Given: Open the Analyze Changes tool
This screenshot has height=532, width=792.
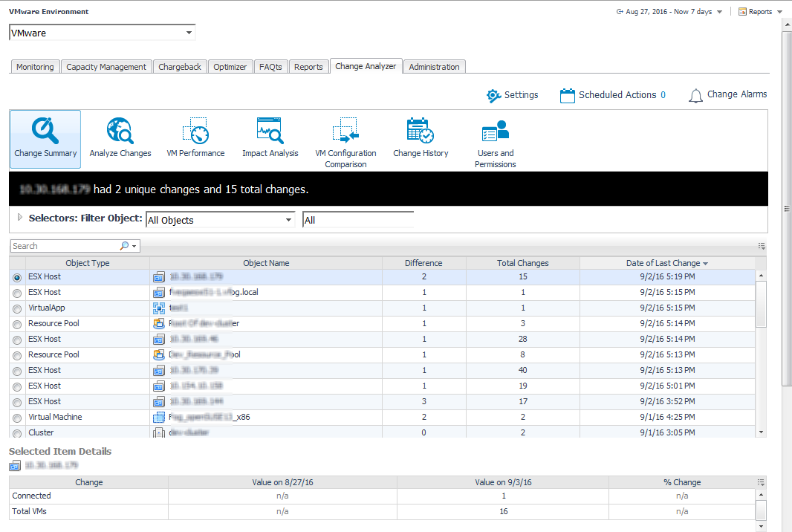Looking at the screenshot, I should pyautogui.click(x=120, y=138).
